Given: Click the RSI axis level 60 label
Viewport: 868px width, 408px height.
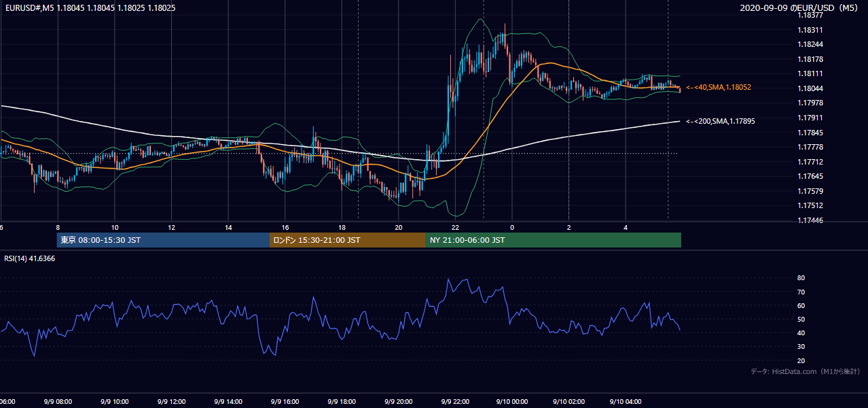Looking at the screenshot, I should (801, 305).
